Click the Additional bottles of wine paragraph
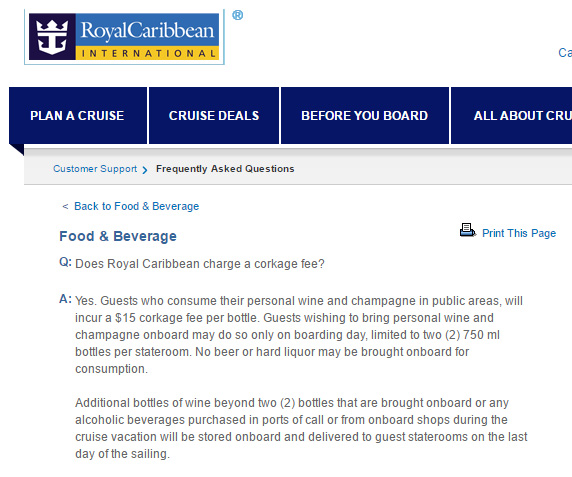The height and width of the screenshot is (477, 572). coord(301,428)
